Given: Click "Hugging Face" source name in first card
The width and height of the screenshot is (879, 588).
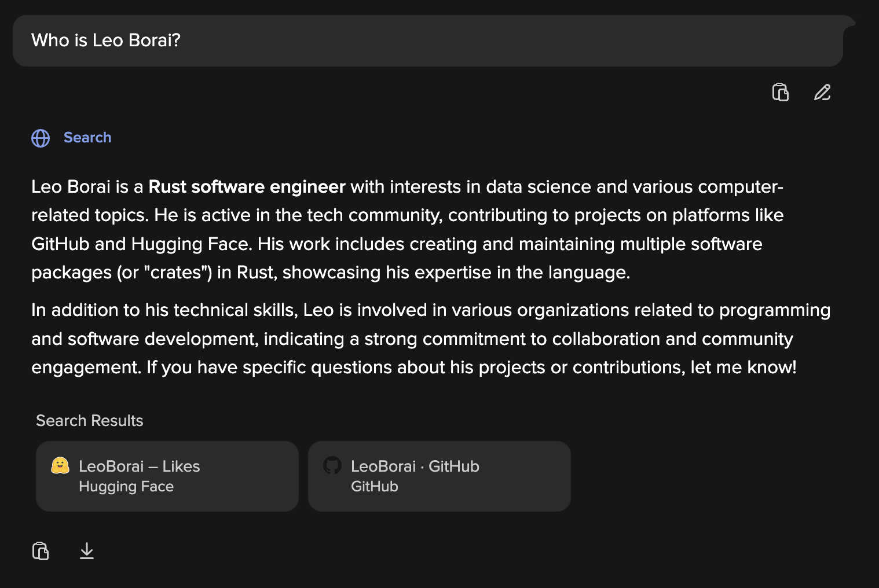Looking at the screenshot, I should tap(126, 487).
